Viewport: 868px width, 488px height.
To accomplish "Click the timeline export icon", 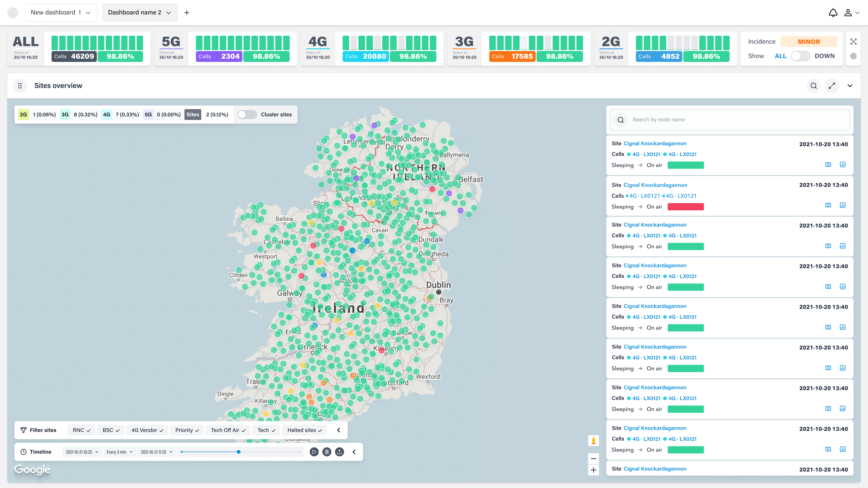I will click(339, 452).
